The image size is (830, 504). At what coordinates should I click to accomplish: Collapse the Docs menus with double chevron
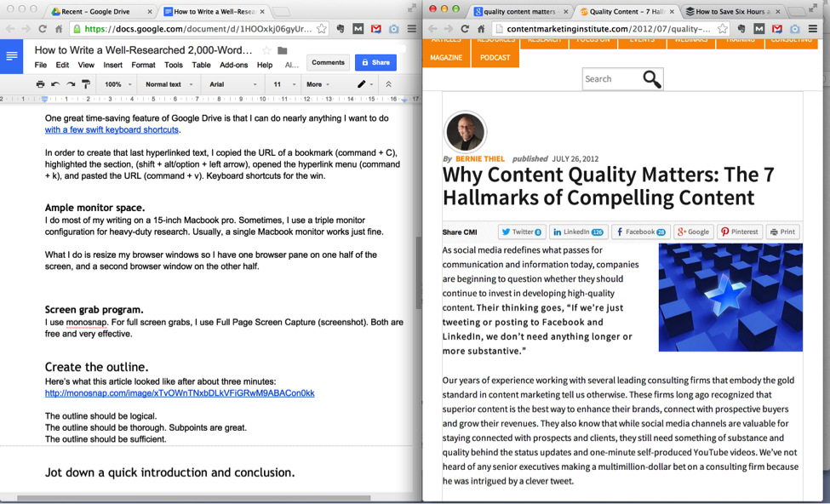pos(388,84)
